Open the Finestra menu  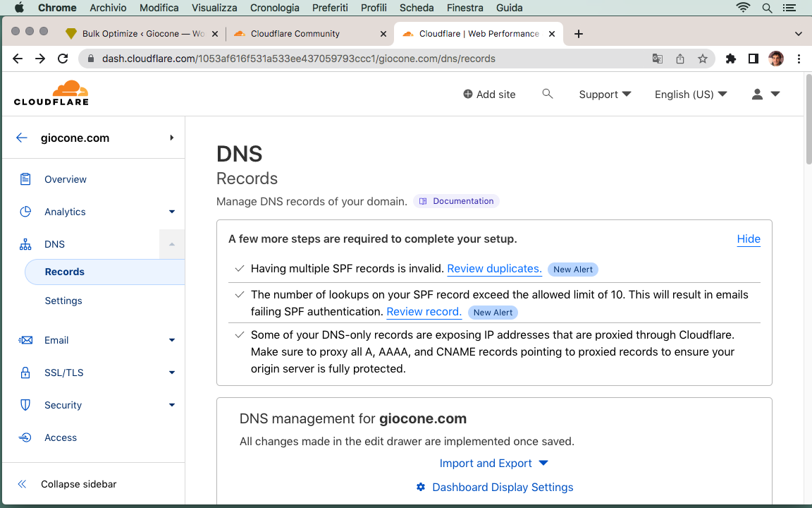[465, 8]
